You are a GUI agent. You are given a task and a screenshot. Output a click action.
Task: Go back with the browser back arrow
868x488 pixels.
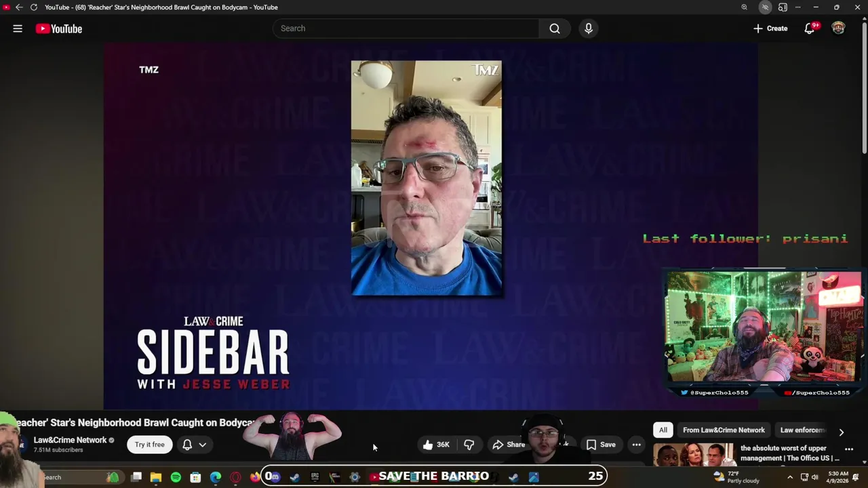tap(19, 7)
